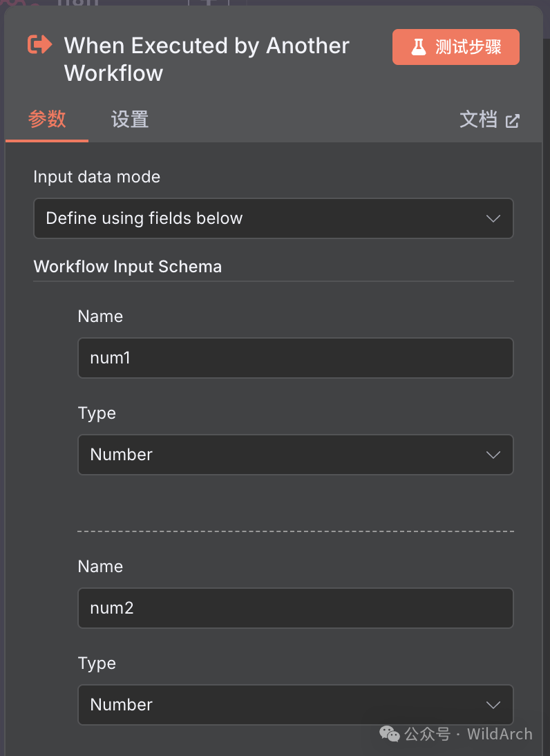
Task: Click the Workflow Input Schema heading
Action: (x=128, y=267)
